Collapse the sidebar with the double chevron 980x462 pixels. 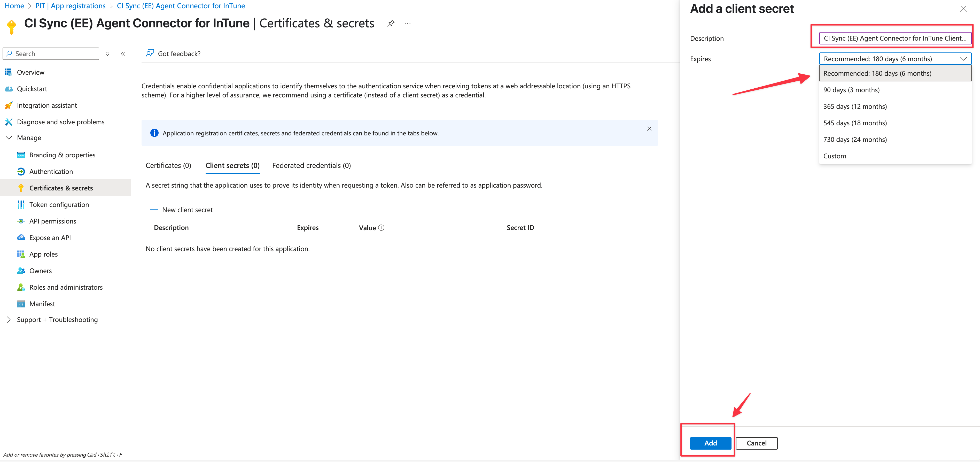[123, 54]
